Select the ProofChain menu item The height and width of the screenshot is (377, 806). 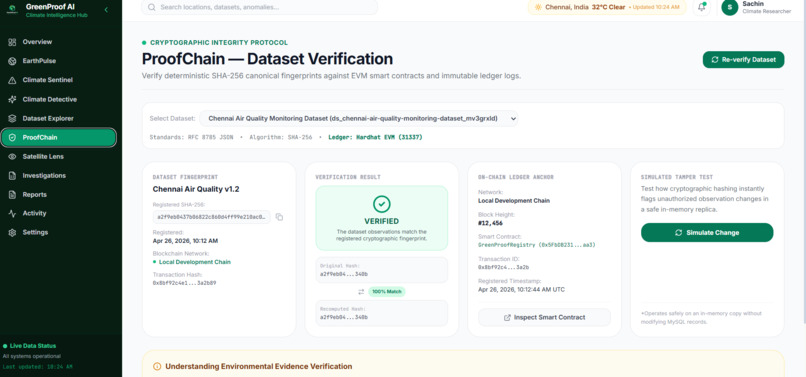(59, 138)
